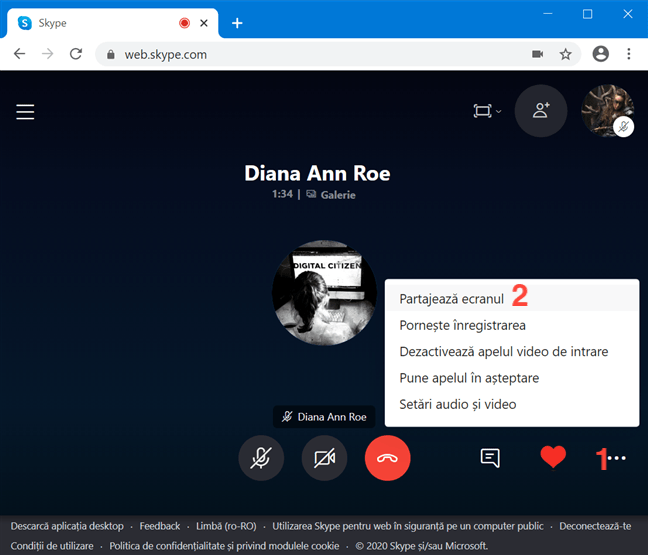Open Chrome three-dot menu
This screenshot has height=555, width=648.
pos(629,54)
